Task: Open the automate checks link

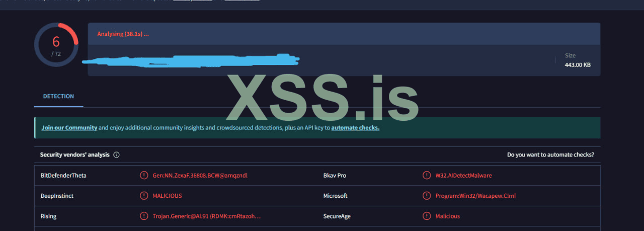Action: coord(355,128)
